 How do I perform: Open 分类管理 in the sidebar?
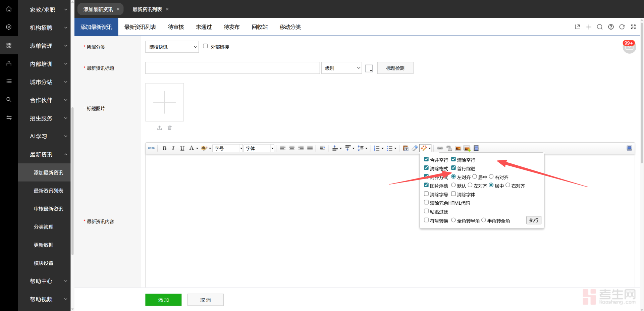tap(44, 227)
